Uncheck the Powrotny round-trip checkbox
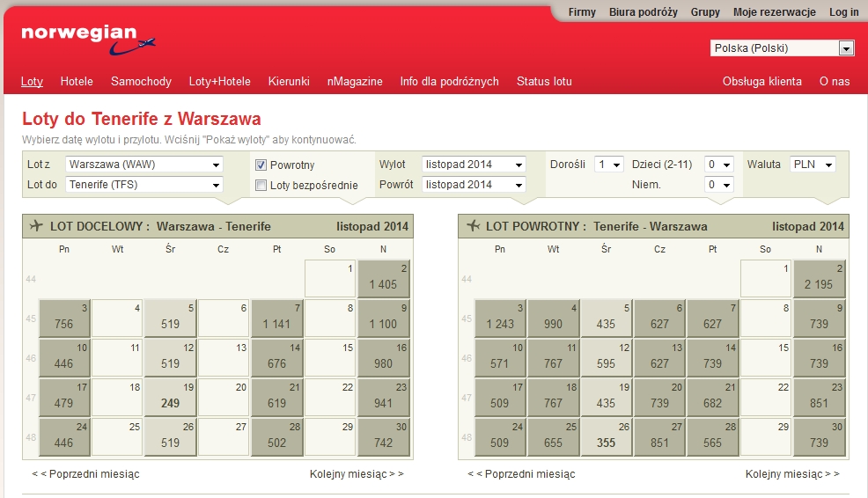This screenshot has height=498, width=868. [261, 165]
